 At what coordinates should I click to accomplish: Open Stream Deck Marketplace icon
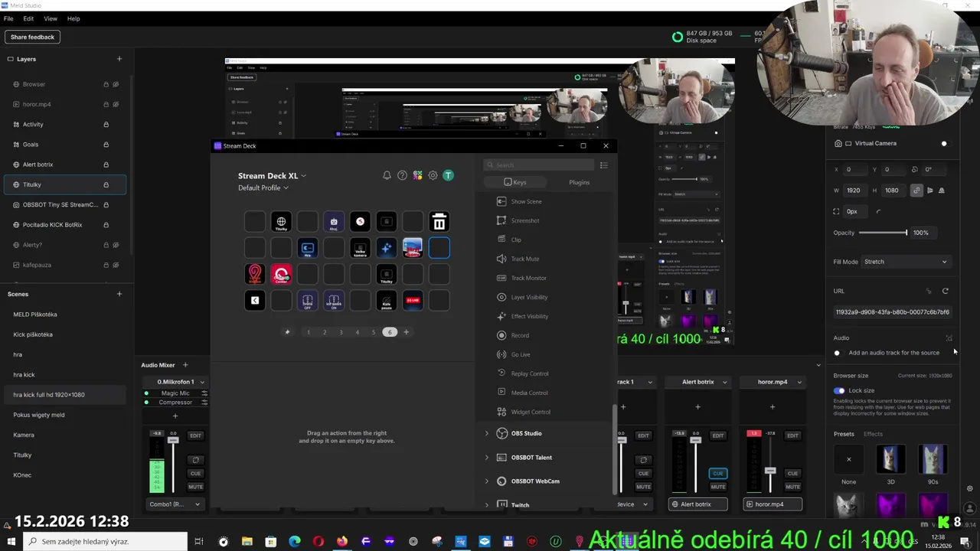pyautogui.click(x=417, y=175)
